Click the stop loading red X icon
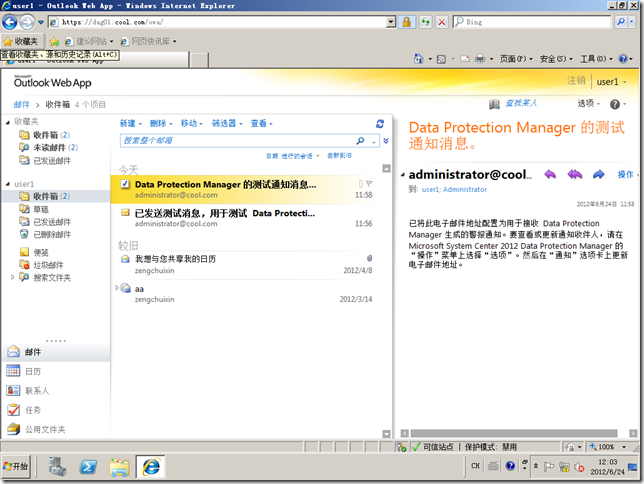The image size is (644, 484). coord(442,22)
